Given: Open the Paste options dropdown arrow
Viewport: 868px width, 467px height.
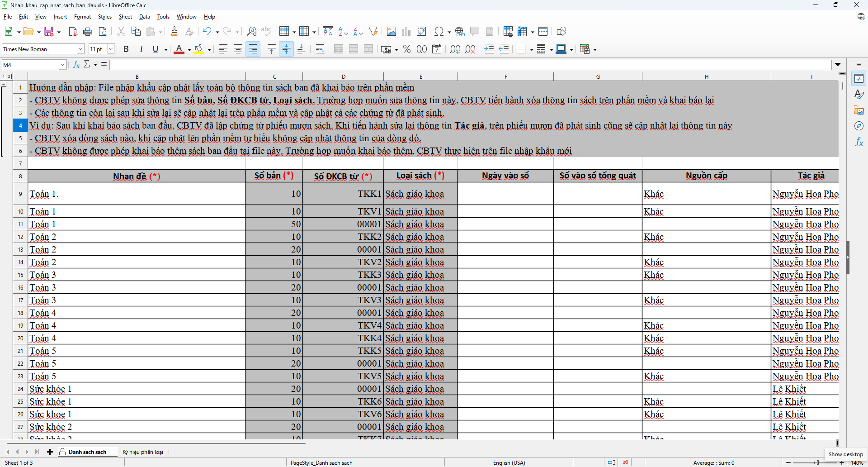Looking at the screenshot, I should point(160,32).
